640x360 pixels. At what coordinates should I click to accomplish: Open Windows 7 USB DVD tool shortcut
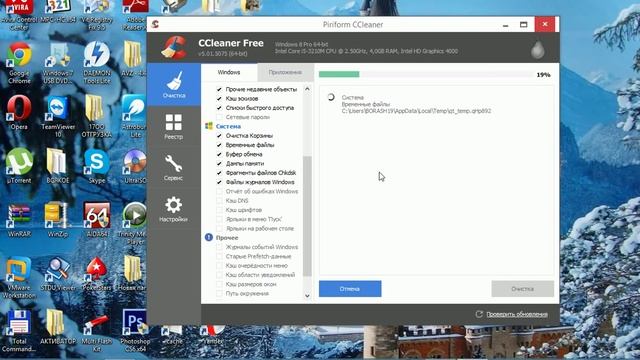click(x=58, y=63)
